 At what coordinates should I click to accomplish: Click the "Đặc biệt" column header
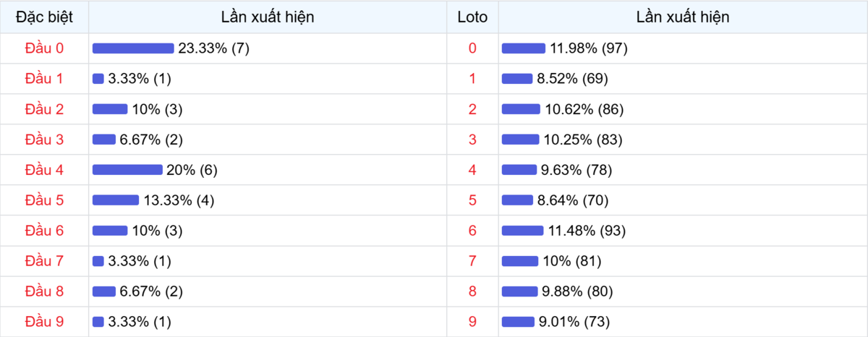[44, 17]
